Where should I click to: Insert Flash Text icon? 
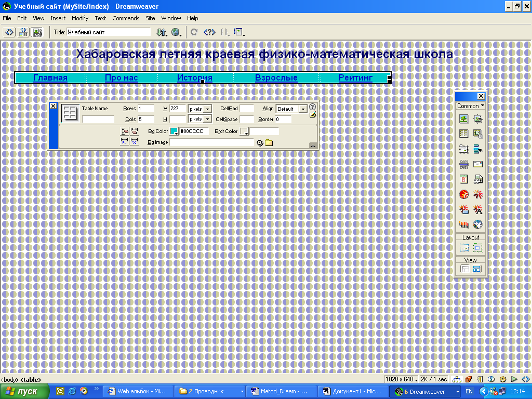[x=478, y=209]
